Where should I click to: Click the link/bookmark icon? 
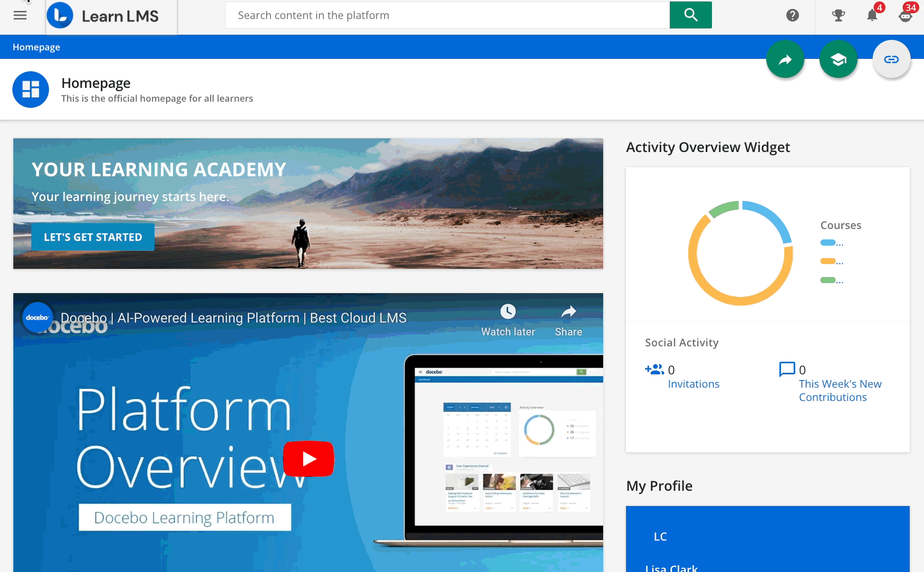[x=892, y=59]
